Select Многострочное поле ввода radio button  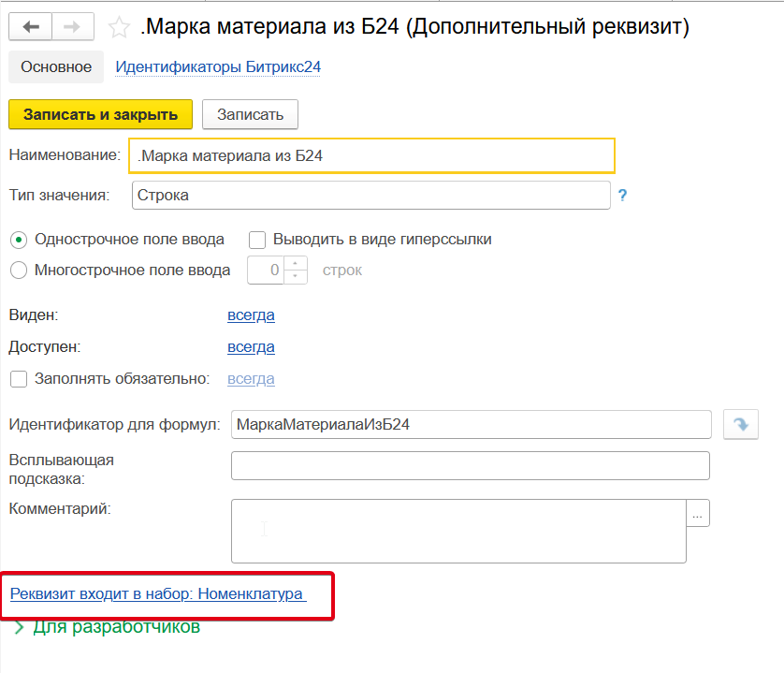pyautogui.click(x=18, y=271)
